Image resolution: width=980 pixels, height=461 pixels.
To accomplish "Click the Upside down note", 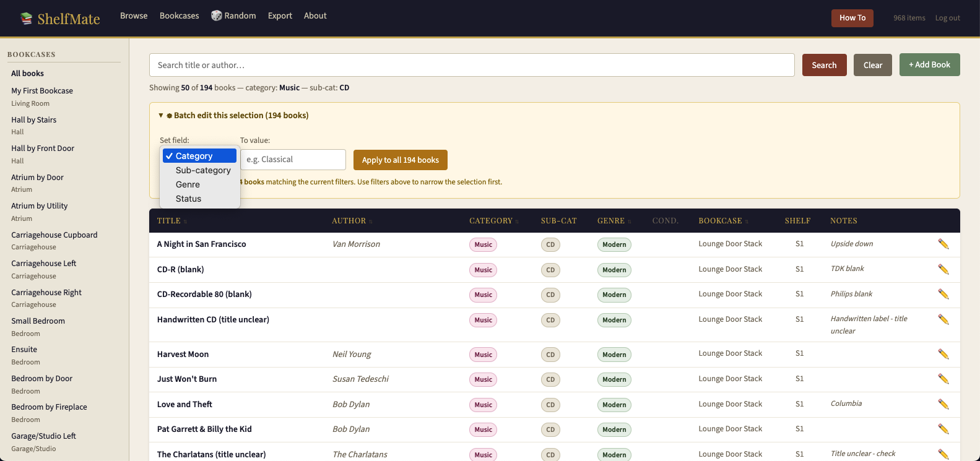I will [851, 244].
